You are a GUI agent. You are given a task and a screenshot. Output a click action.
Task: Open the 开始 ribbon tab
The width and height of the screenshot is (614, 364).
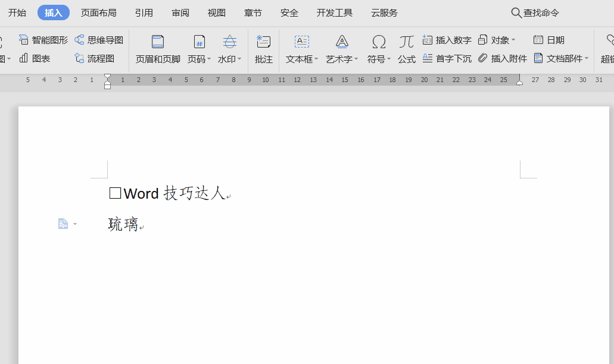click(17, 13)
